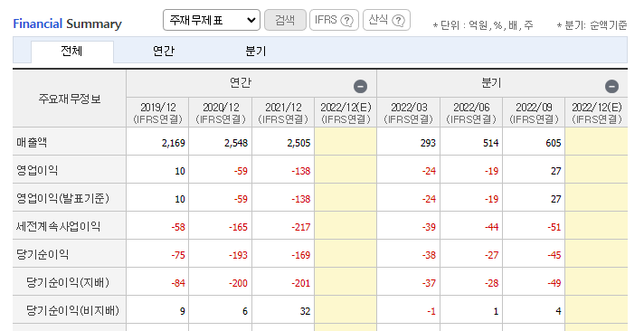The height and width of the screenshot is (331, 644).
Task: Click the 당기순이익(비지배) row label
Action: (x=72, y=310)
